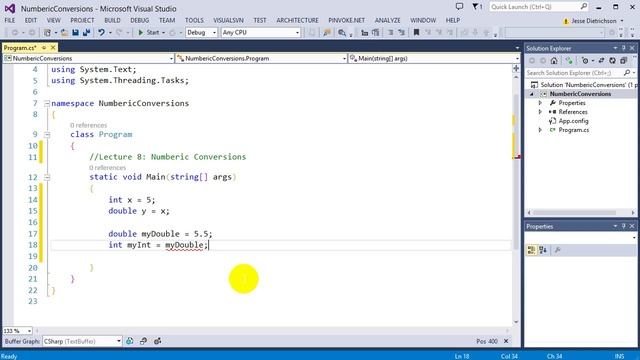Viewport: 640px width, 360px height.
Task: Collapse the Main method at line 12
Action: 47,177
